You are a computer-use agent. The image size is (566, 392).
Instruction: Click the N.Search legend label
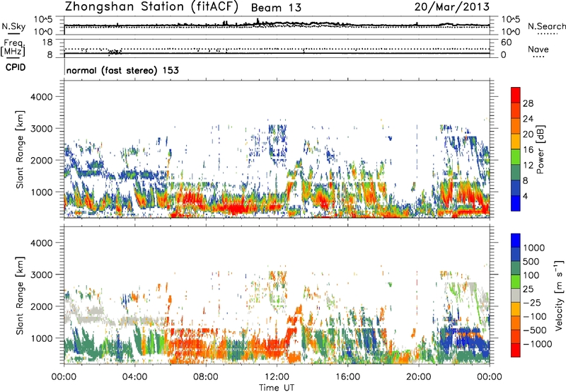point(546,26)
